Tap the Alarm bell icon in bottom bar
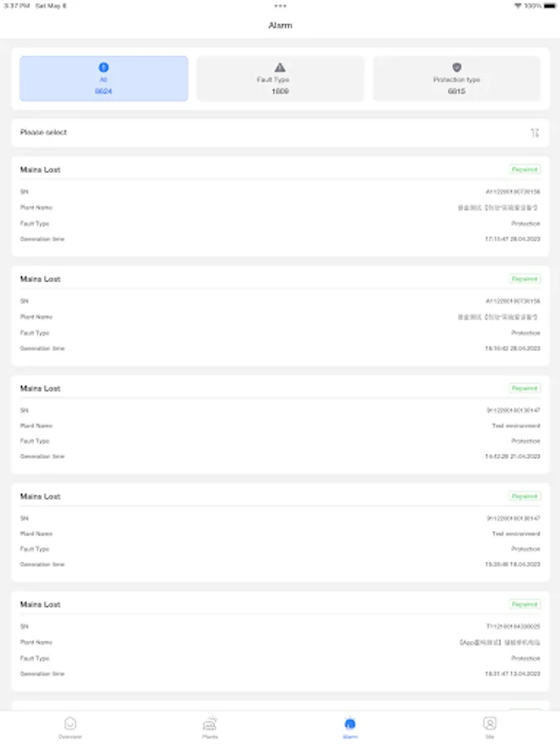Image resolution: width=560 pixels, height=747 pixels. [x=350, y=724]
